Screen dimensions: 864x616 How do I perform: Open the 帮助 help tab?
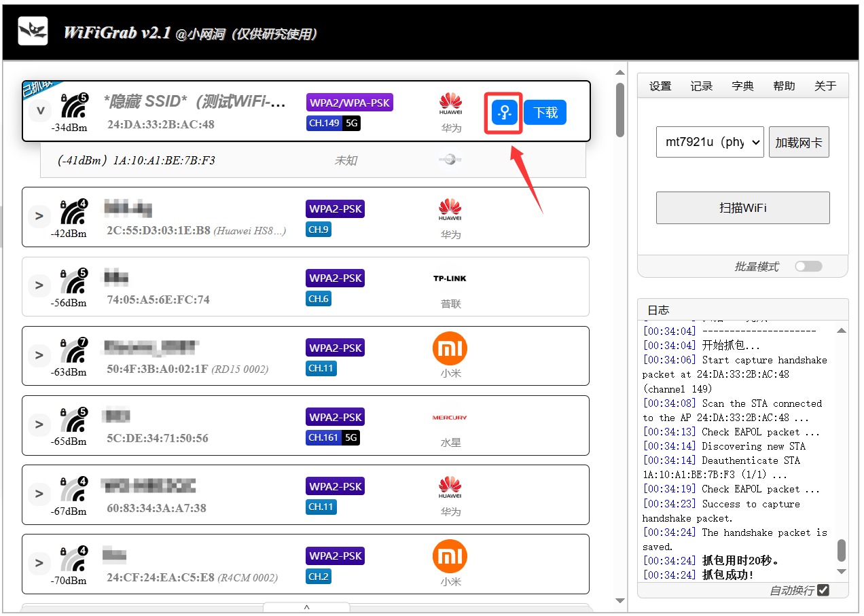point(784,86)
